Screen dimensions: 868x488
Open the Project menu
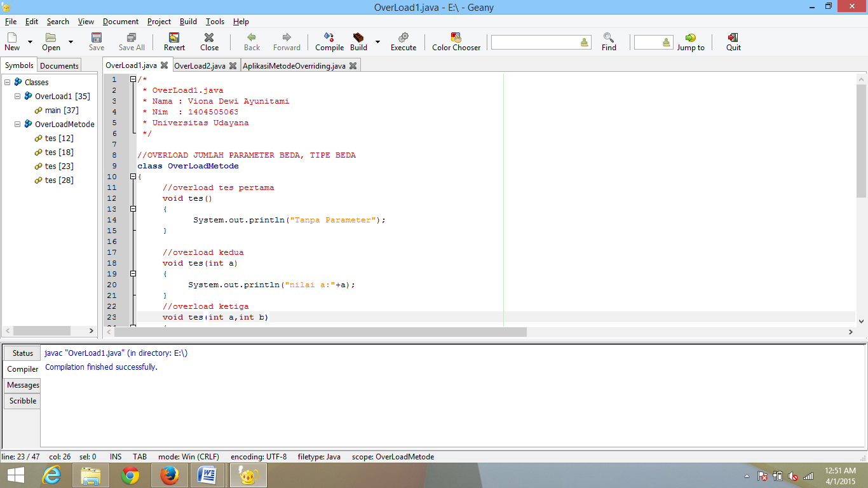[x=159, y=22]
